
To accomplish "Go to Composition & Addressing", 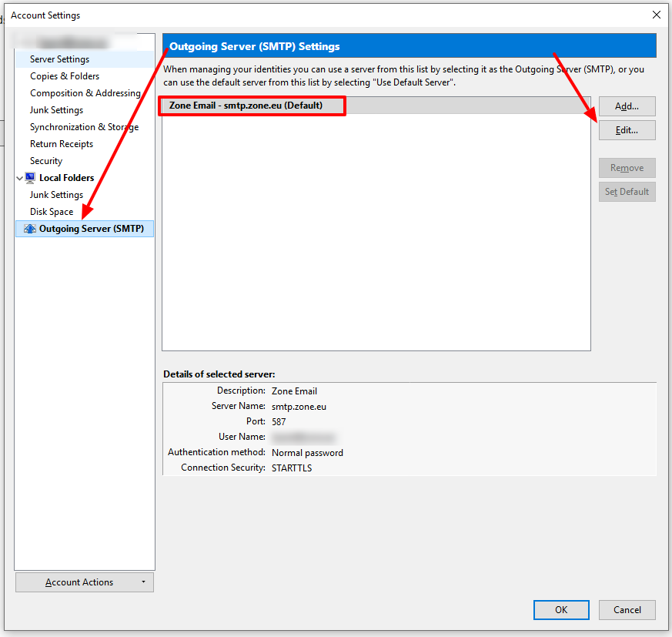I will coord(85,93).
